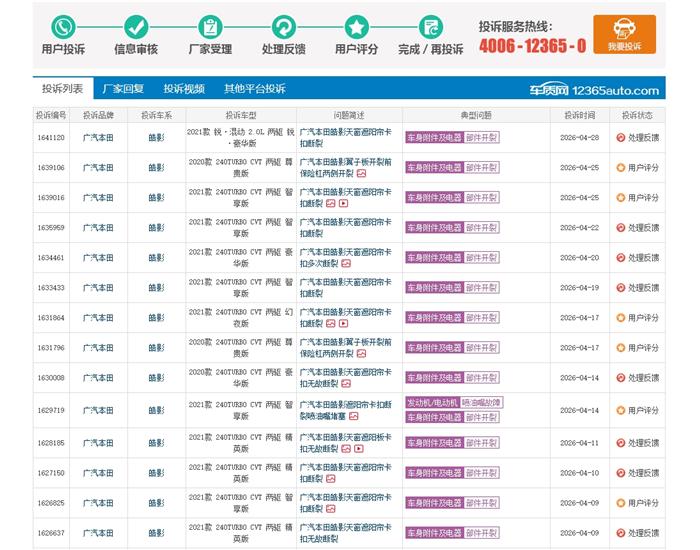Click the 皓影 series cell in row 1631796
The height and width of the screenshot is (550, 700).
[156, 348]
